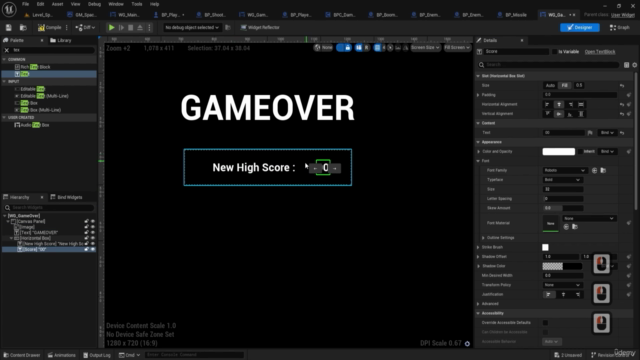This screenshot has height=360, width=640.
Task: Clear the palette search with the X icon
Action: pos(7,50)
